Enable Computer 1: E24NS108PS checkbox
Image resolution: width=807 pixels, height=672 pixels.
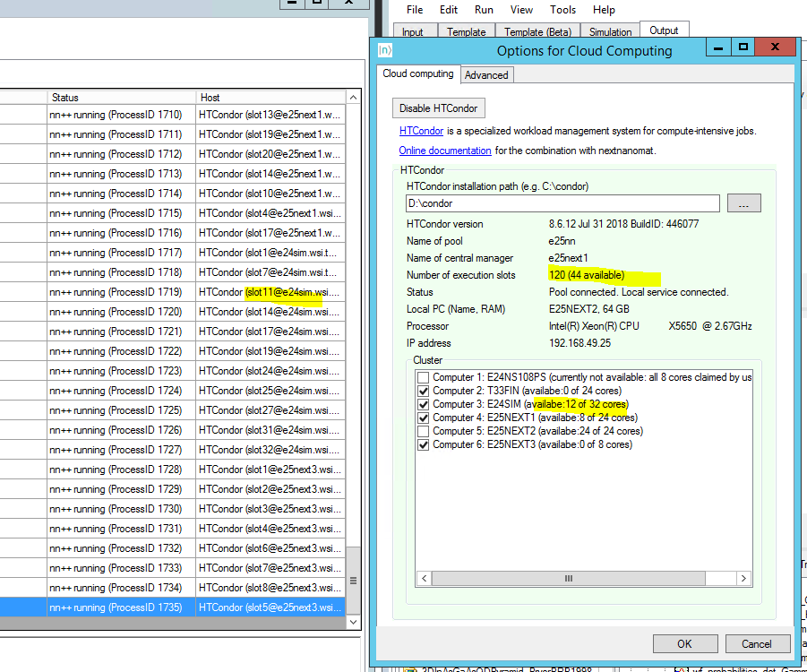point(423,378)
